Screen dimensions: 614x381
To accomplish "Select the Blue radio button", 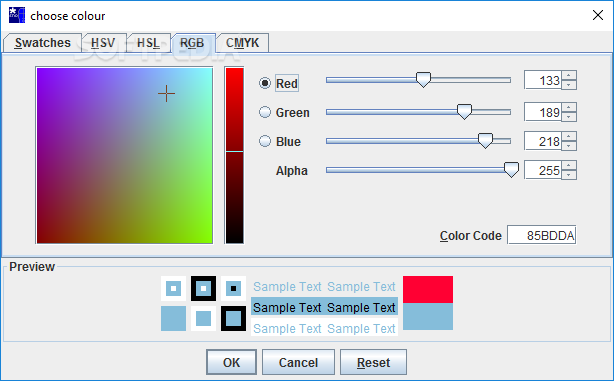I will point(265,141).
